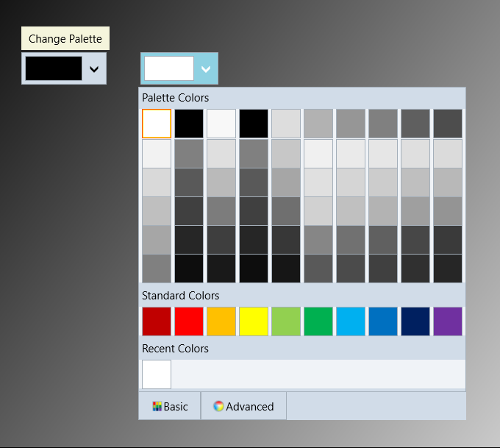
Task: Choose the orange standard color swatch
Action: [221, 321]
